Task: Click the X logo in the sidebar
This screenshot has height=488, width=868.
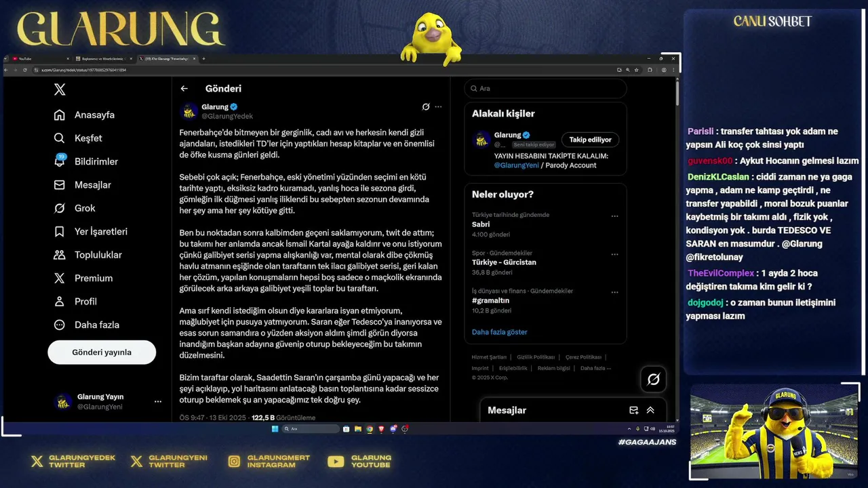Action: [x=60, y=89]
